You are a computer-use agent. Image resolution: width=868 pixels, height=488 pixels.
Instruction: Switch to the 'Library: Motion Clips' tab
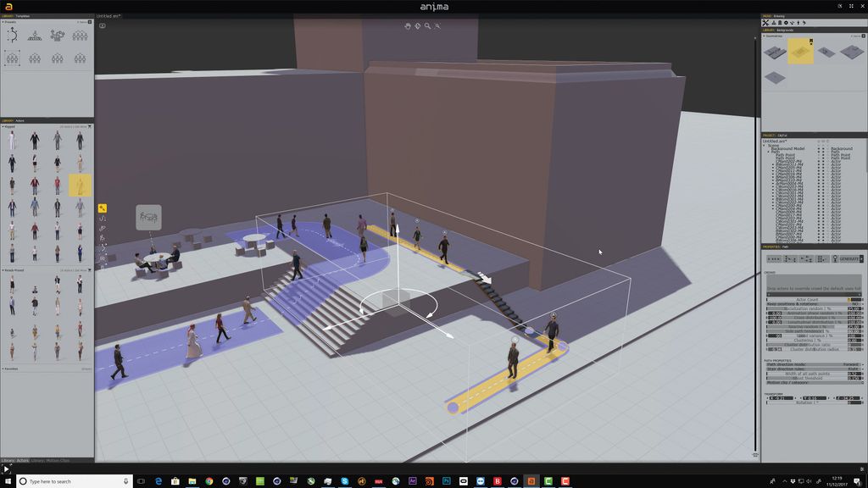tap(53, 462)
